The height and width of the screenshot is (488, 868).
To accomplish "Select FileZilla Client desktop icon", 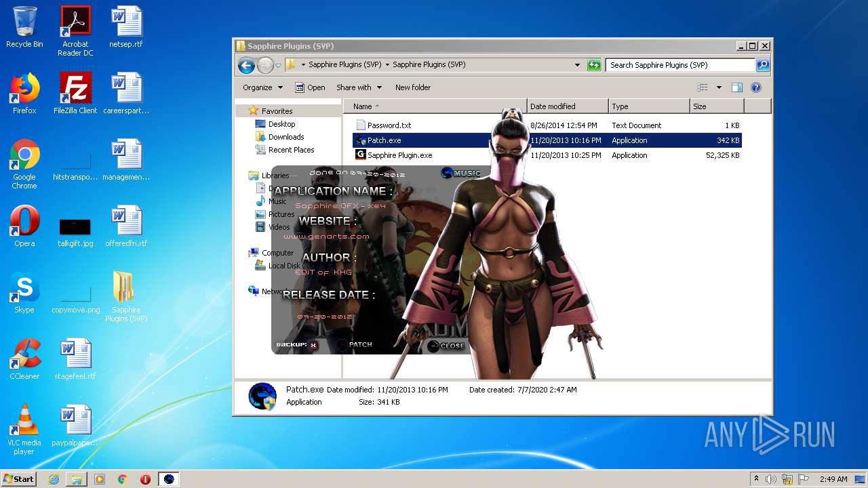I will (x=75, y=94).
